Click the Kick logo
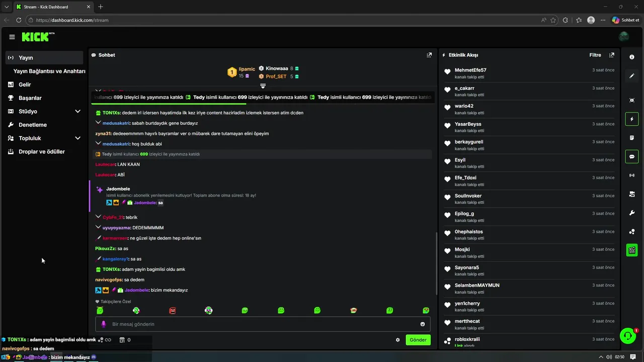The image size is (644, 362). [37, 37]
